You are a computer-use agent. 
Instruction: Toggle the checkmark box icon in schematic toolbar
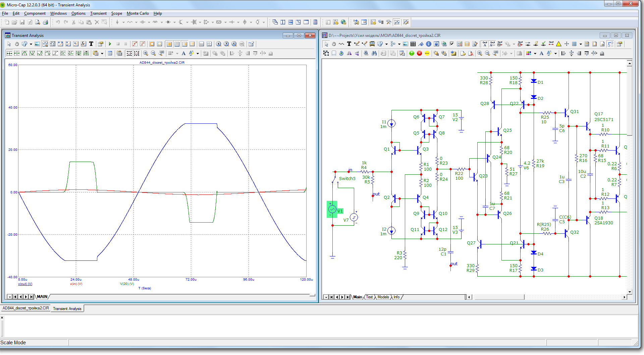[x=452, y=44]
